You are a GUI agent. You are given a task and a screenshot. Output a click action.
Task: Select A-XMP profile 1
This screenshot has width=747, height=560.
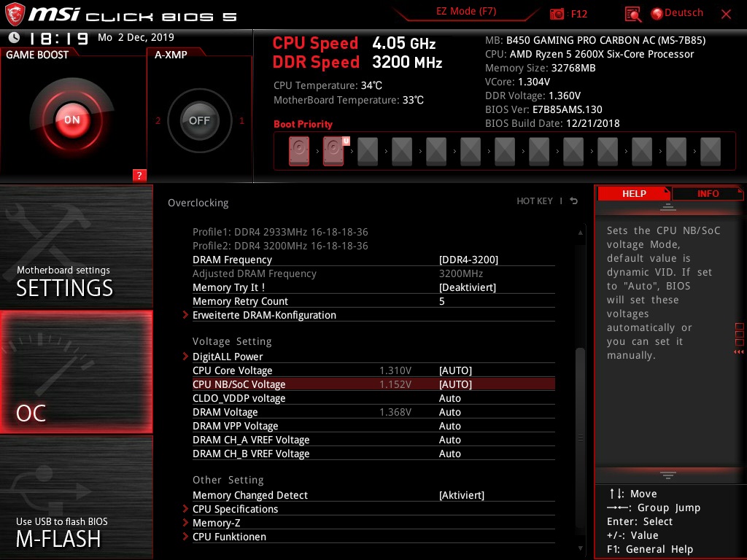242,121
